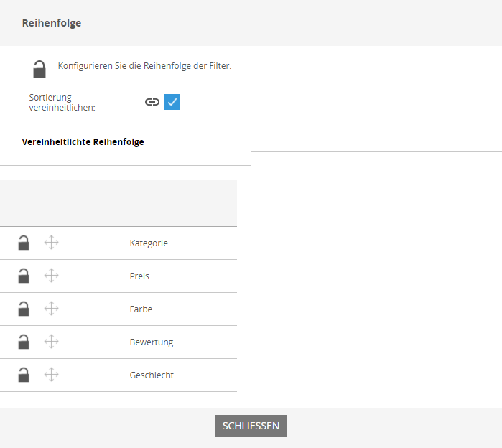Click the lock icon beside Bewertung

pyautogui.click(x=24, y=342)
